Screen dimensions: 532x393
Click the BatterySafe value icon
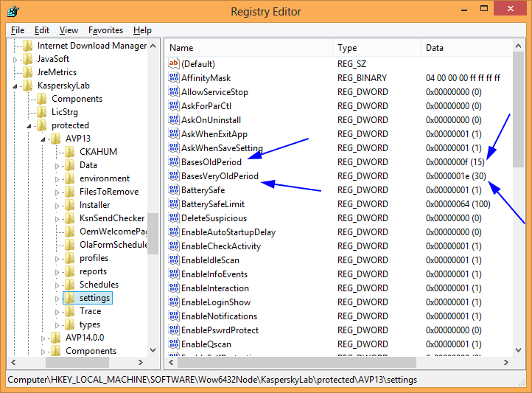(174, 189)
